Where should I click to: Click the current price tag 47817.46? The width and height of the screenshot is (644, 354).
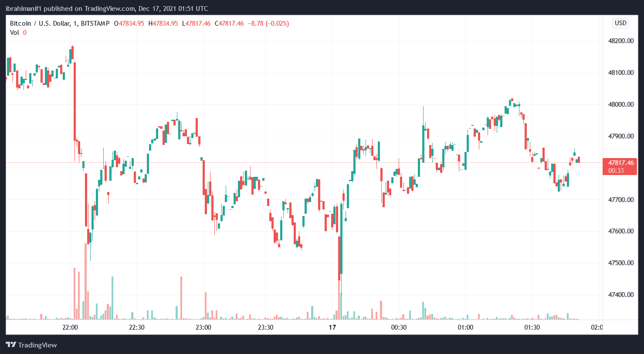(x=621, y=163)
